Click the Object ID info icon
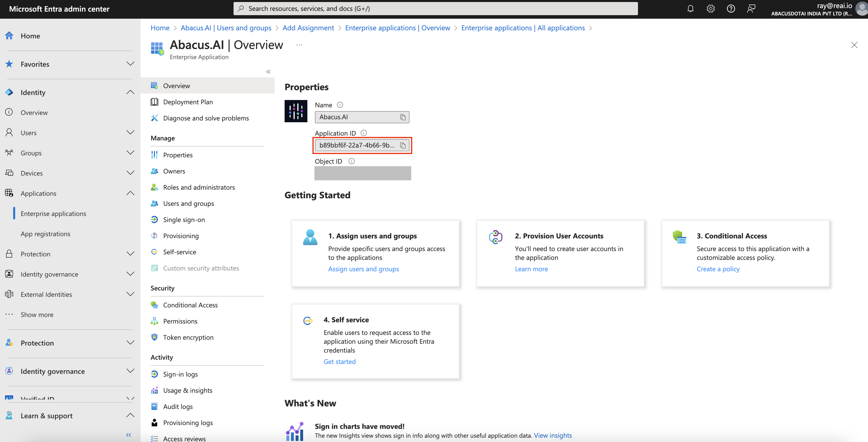This screenshot has height=442, width=868. pos(351,161)
